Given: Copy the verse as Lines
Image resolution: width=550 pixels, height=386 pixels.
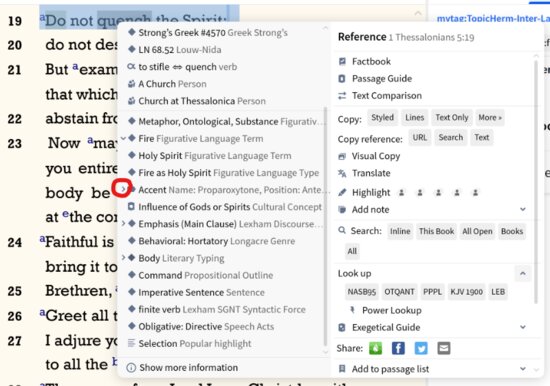Looking at the screenshot, I should pos(415,118).
